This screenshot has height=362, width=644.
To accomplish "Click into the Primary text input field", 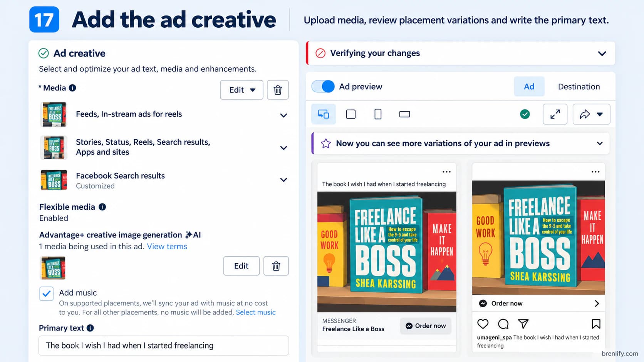I will coord(164,345).
